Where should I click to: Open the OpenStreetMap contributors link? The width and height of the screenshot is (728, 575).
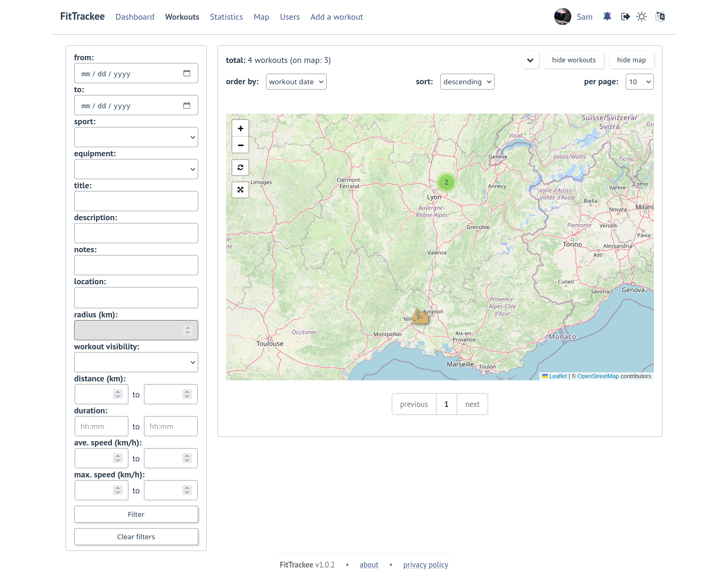pos(598,376)
